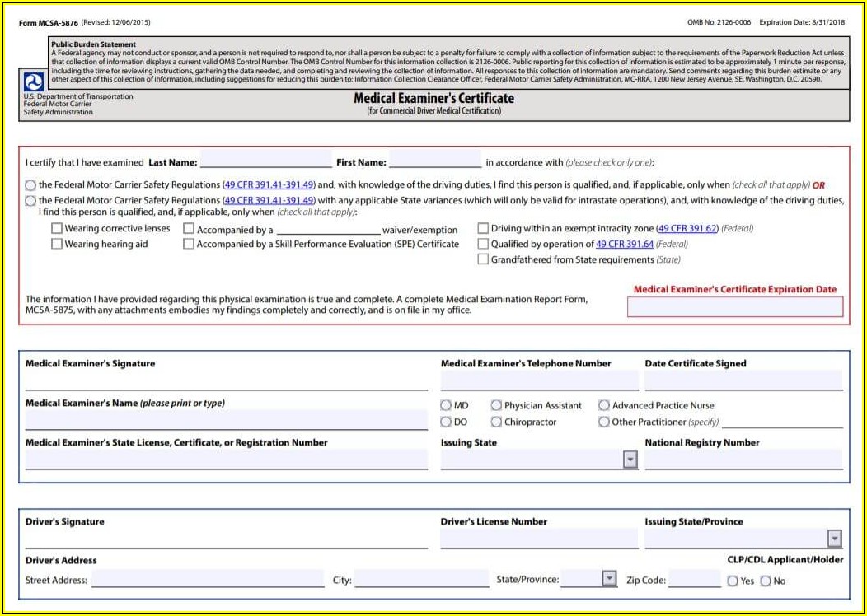Check the Wearing corrective lenses checkbox
The height and width of the screenshot is (616, 867).
pyautogui.click(x=57, y=228)
